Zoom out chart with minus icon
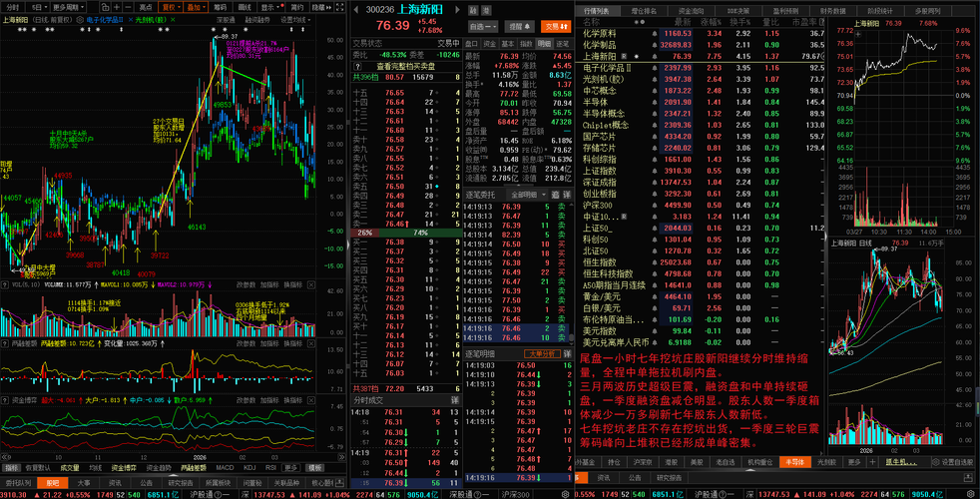The height and width of the screenshot is (499, 980). pos(128,8)
